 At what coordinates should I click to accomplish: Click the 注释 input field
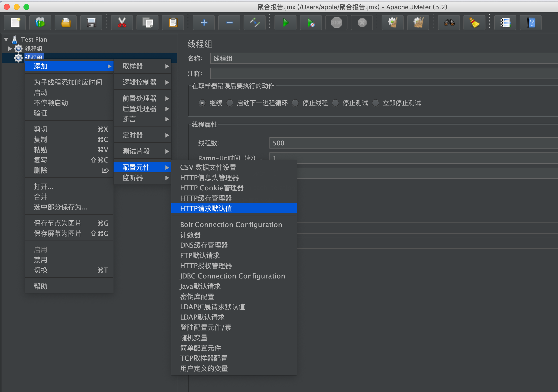[x=384, y=73]
